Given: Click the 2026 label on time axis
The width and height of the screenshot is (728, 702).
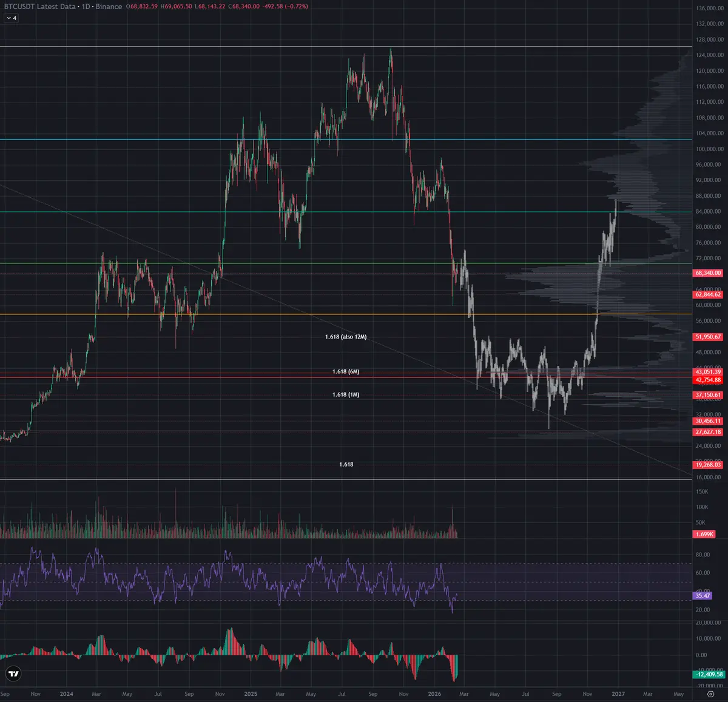Looking at the screenshot, I should pos(434,694).
